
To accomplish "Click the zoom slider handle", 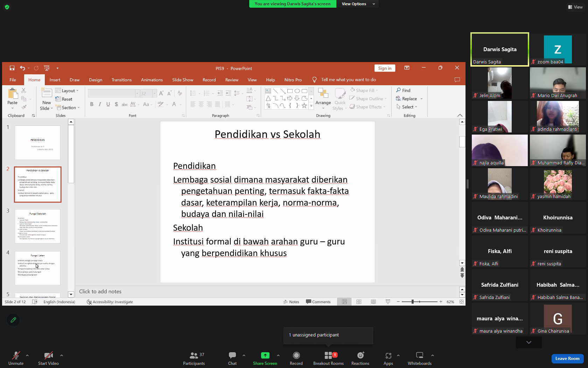I will point(413,302).
